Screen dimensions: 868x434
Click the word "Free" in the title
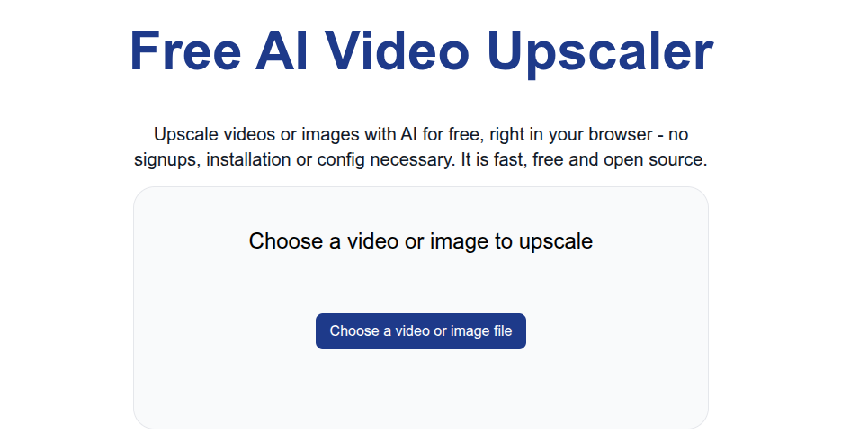point(185,51)
